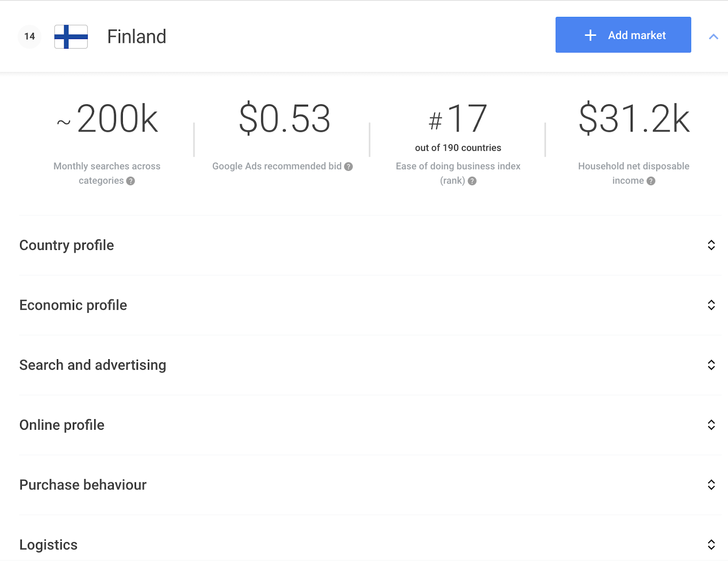Select the Logistics heading
Viewport: 728px width, 564px height.
tap(48, 545)
